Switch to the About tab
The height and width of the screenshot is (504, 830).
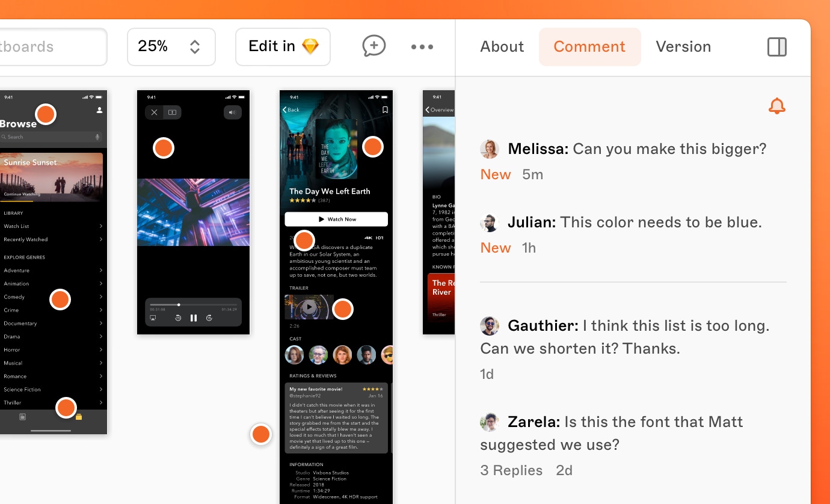[502, 47]
